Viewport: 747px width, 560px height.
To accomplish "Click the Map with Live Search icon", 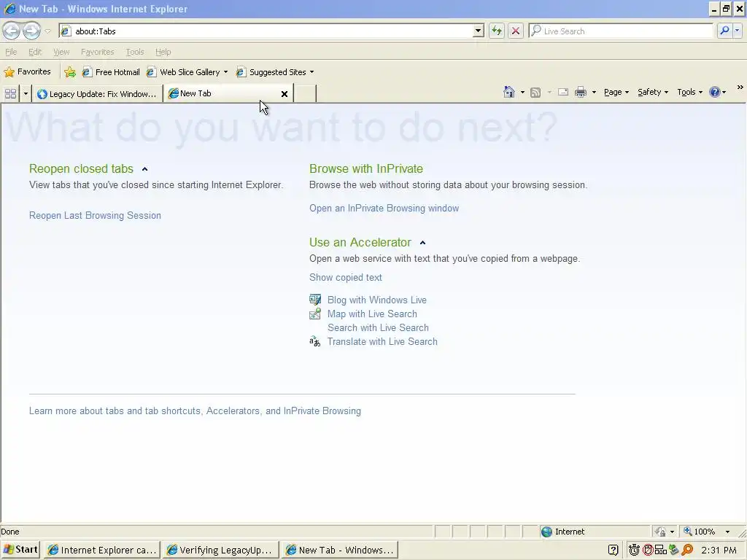I will point(315,314).
